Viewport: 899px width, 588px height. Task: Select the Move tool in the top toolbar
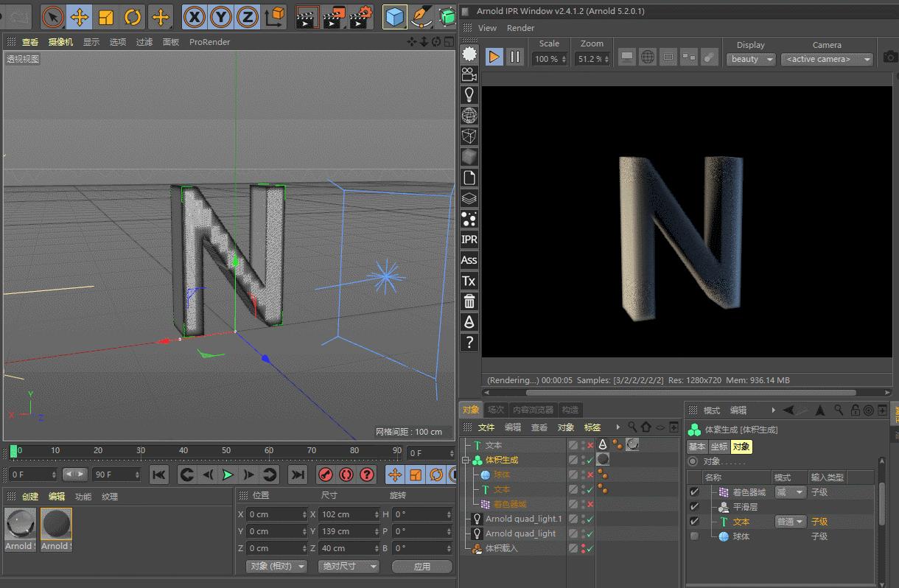tap(79, 16)
